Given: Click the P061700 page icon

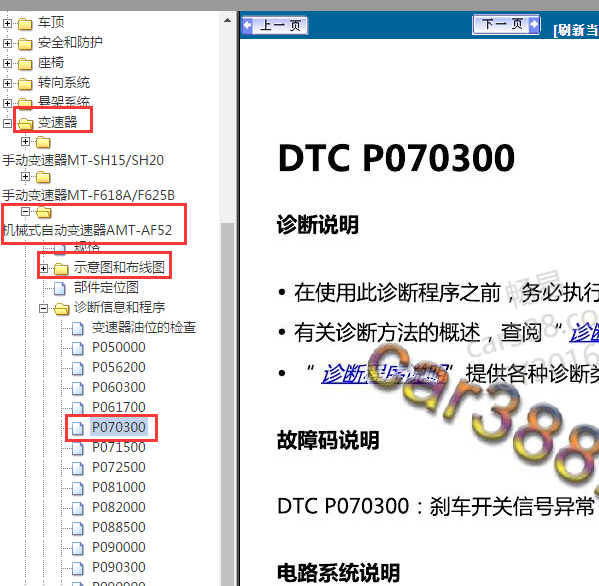Looking at the screenshot, I should pos(78,408).
